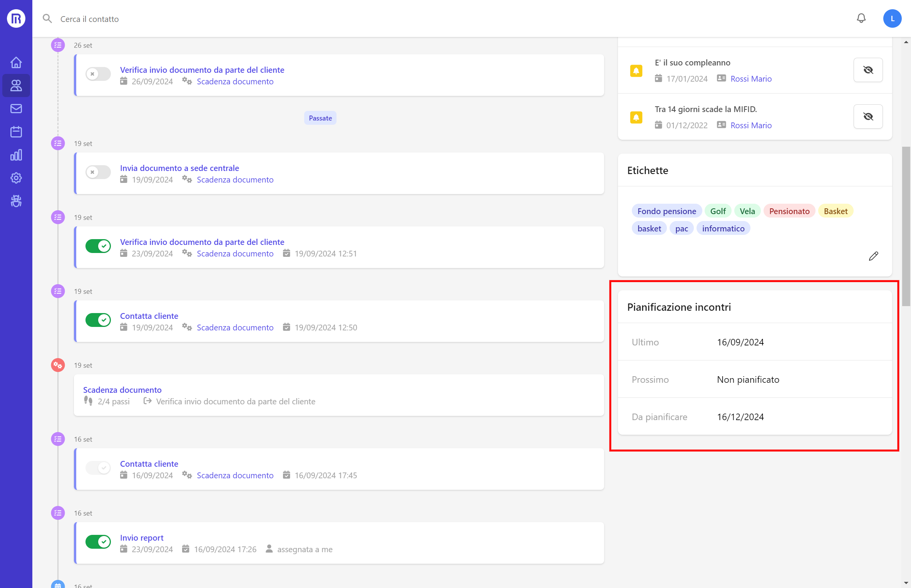Open the home dashboard from the sidebar
The height and width of the screenshot is (588, 911).
[16, 62]
